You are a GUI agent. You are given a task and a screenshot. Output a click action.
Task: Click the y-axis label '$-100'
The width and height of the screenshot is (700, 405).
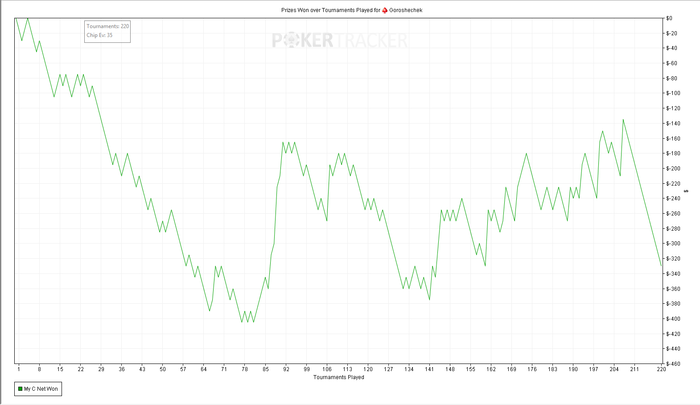[x=673, y=93]
